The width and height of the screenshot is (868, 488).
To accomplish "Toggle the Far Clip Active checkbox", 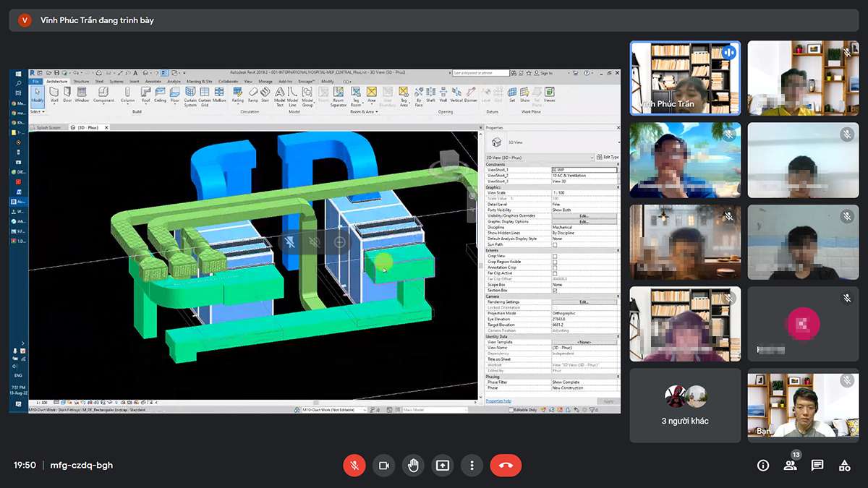I will (x=555, y=273).
